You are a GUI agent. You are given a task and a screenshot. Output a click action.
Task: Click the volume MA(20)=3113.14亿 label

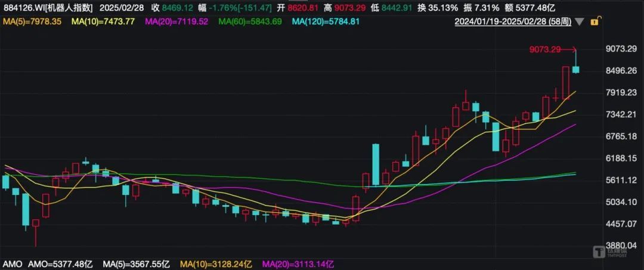(299, 264)
